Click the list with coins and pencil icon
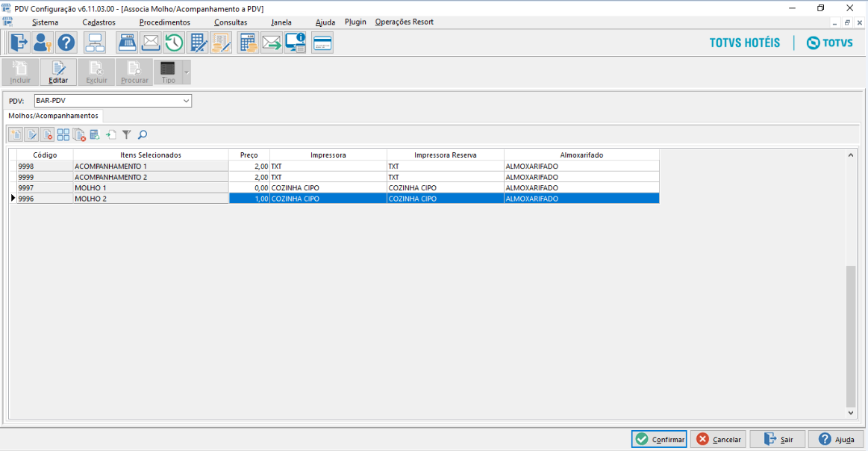 (221, 43)
